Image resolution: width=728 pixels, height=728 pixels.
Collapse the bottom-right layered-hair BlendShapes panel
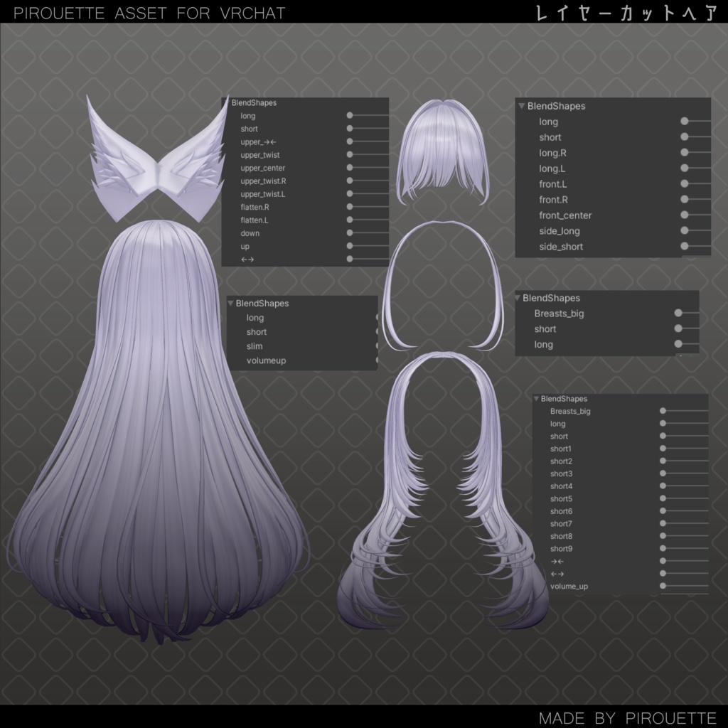(x=535, y=399)
